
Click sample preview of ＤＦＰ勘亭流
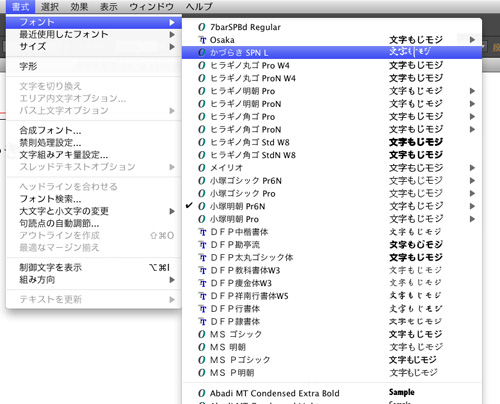point(416,245)
